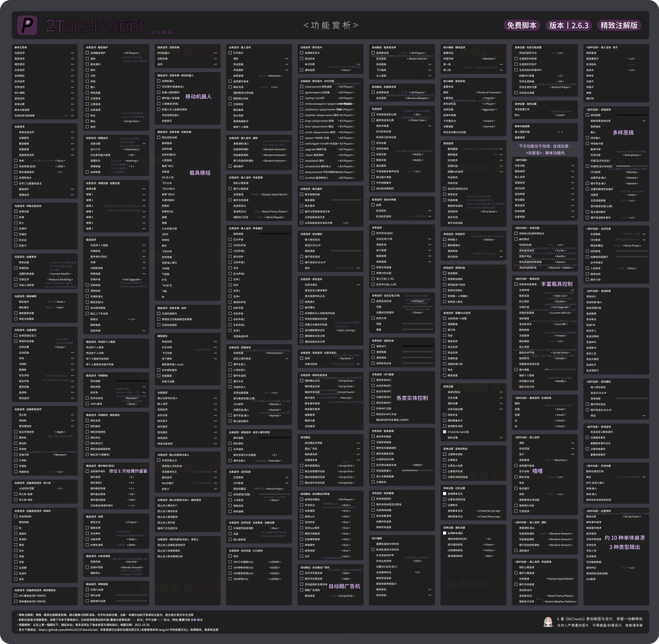The height and width of the screenshot is (644, 659).
Task: Expand the 特殊无敌选项 submenu arrow
Action: coord(72,132)
